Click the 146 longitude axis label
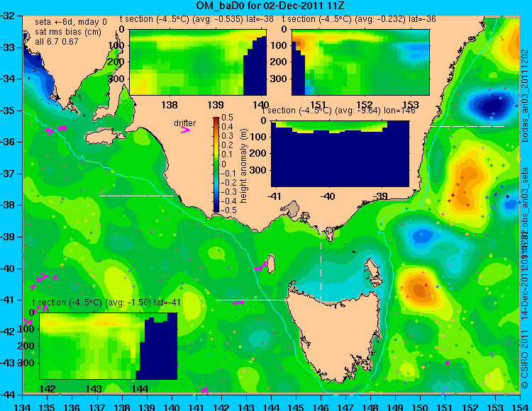The width and height of the screenshot is (532, 411). click(321, 407)
